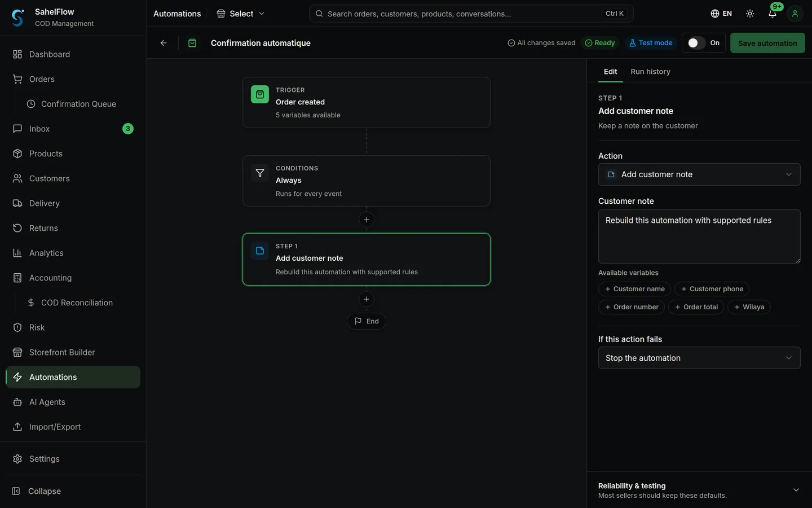Viewport: 812px width, 508px height.
Task: Switch to Run history tab
Action: [x=650, y=72]
